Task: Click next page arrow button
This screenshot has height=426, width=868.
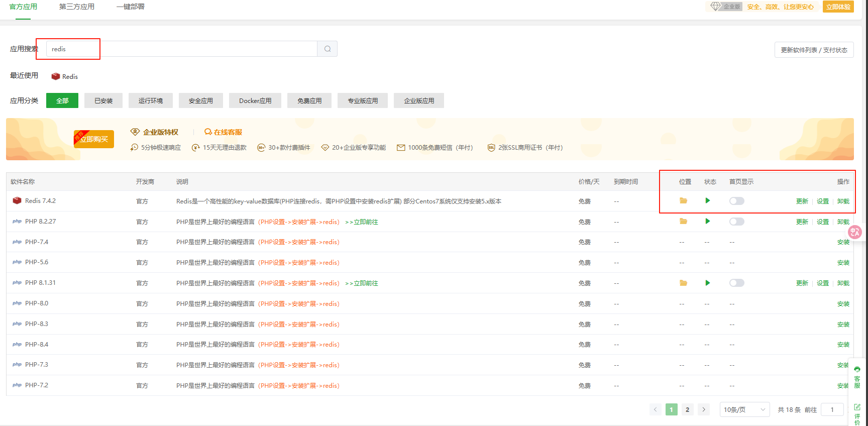Action: pyautogui.click(x=704, y=409)
